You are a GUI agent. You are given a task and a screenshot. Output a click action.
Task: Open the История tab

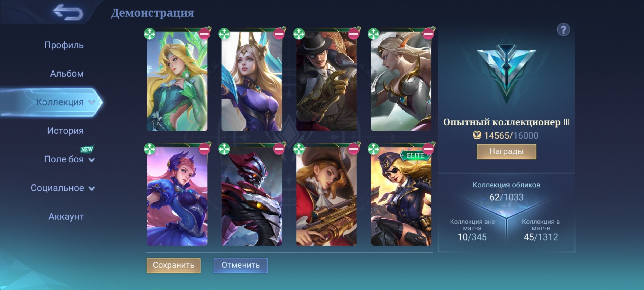65,131
